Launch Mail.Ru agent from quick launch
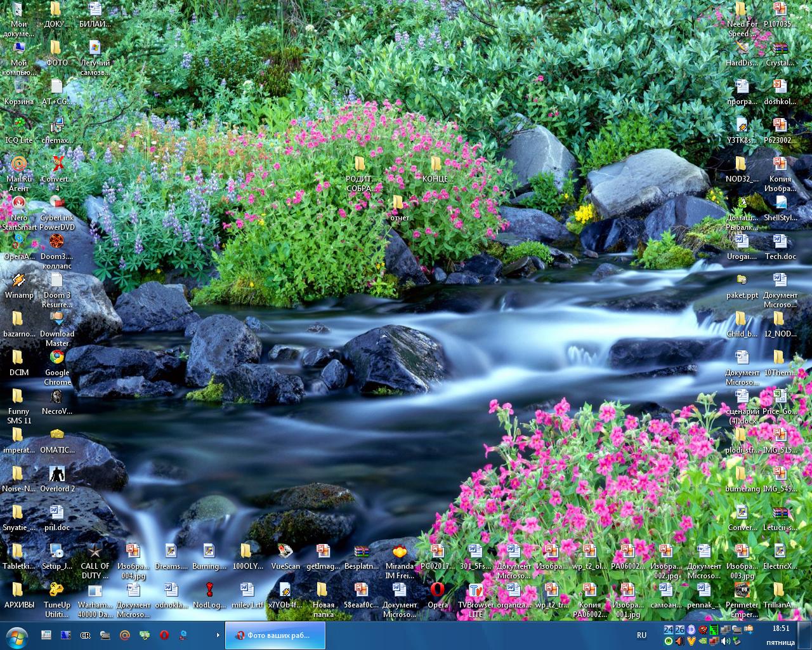812x650 pixels. [x=124, y=635]
